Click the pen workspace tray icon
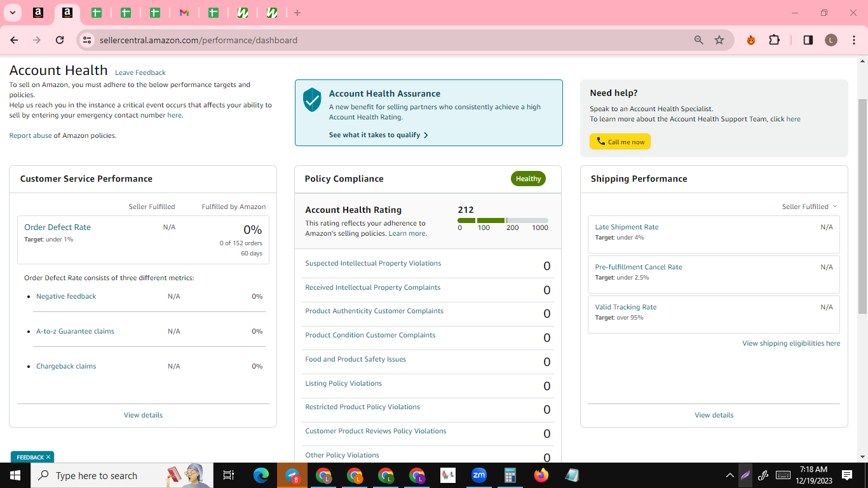This screenshot has height=488, width=868. (x=764, y=475)
